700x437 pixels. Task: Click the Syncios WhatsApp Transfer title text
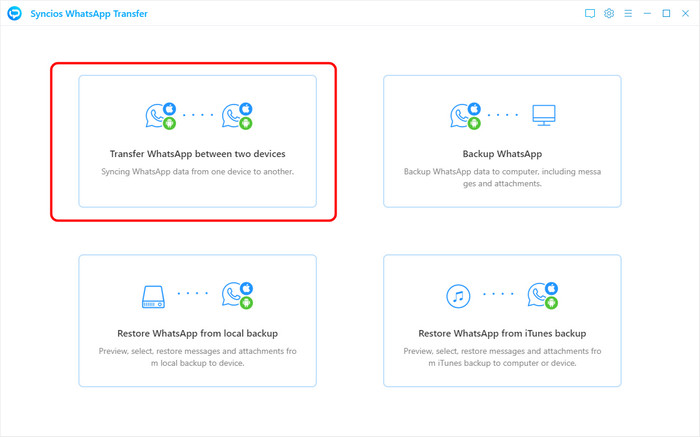[x=89, y=14]
